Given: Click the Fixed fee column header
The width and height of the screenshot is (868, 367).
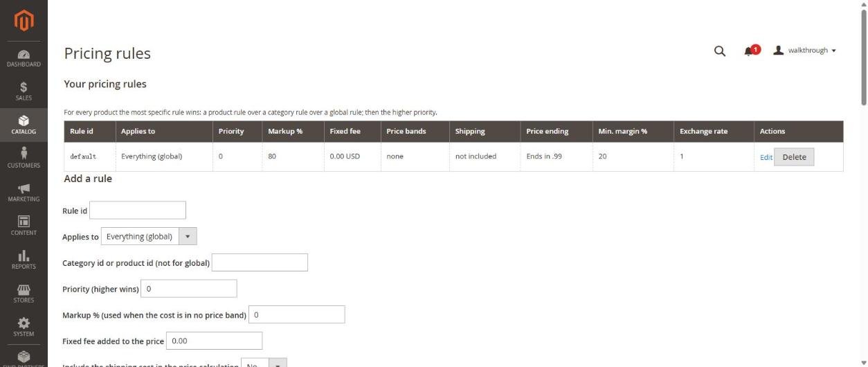Looking at the screenshot, I should click(352, 132).
